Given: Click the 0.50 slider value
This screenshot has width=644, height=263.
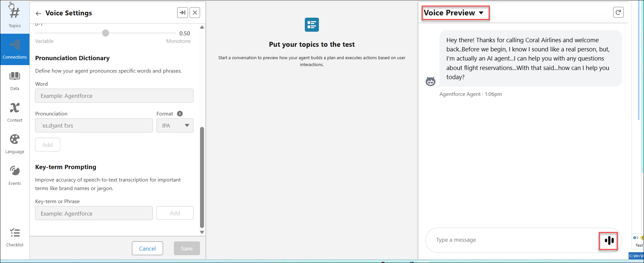Looking at the screenshot, I should 185,33.
